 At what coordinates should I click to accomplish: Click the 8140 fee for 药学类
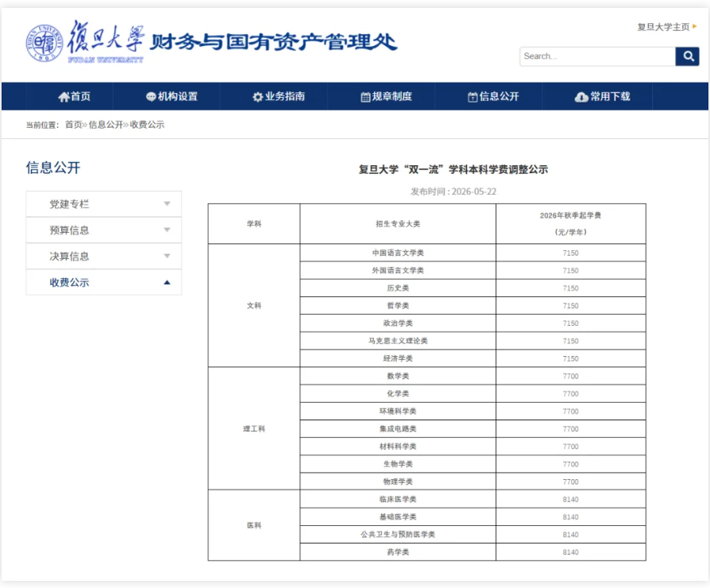coord(570,552)
